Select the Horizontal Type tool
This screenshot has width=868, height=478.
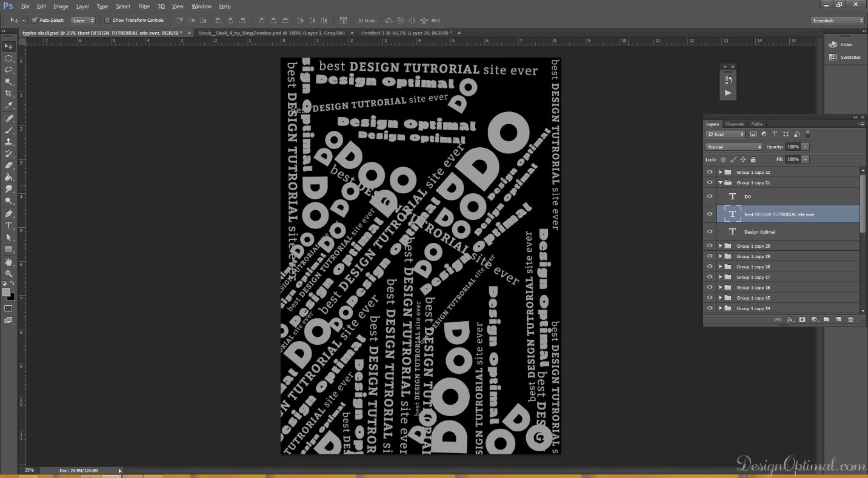(x=8, y=225)
